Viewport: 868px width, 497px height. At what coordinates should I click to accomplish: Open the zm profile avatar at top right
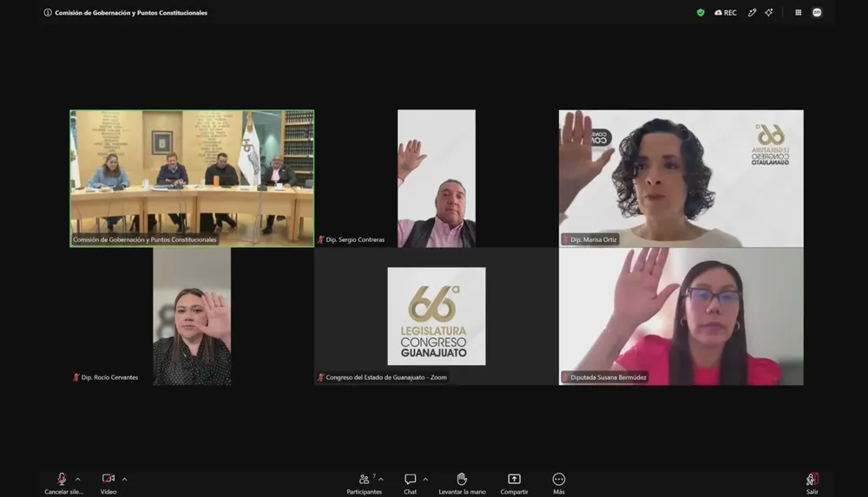(x=817, y=13)
